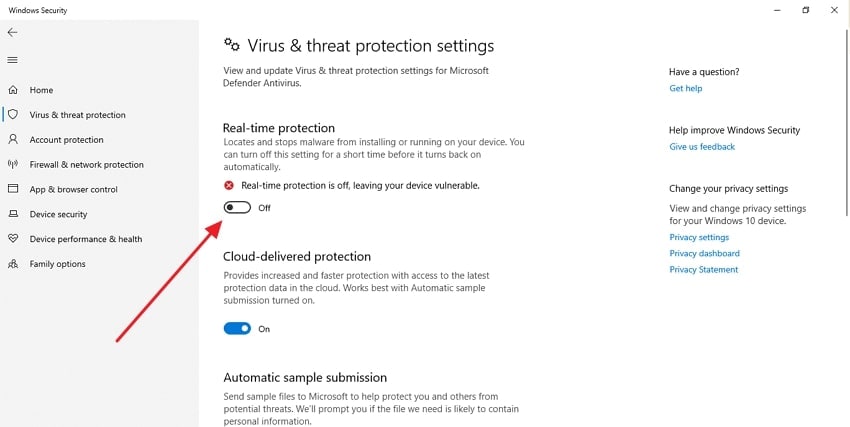Viewport: 850px width, 427px height.
Task: Click the Account protection person icon
Action: pyautogui.click(x=13, y=140)
